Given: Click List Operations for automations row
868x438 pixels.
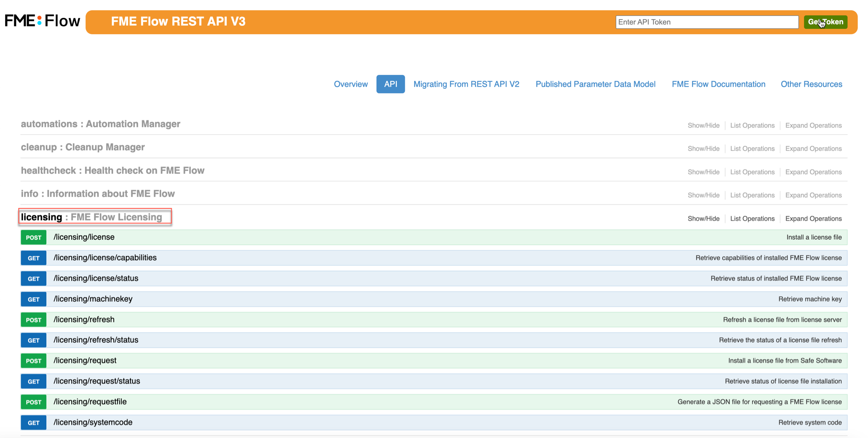Looking at the screenshot, I should point(752,125).
